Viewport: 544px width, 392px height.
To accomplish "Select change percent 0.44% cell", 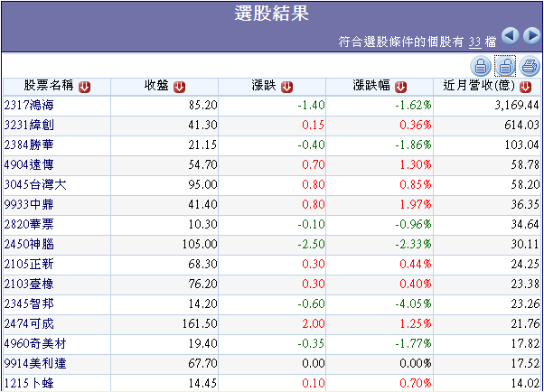I will click(380, 264).
